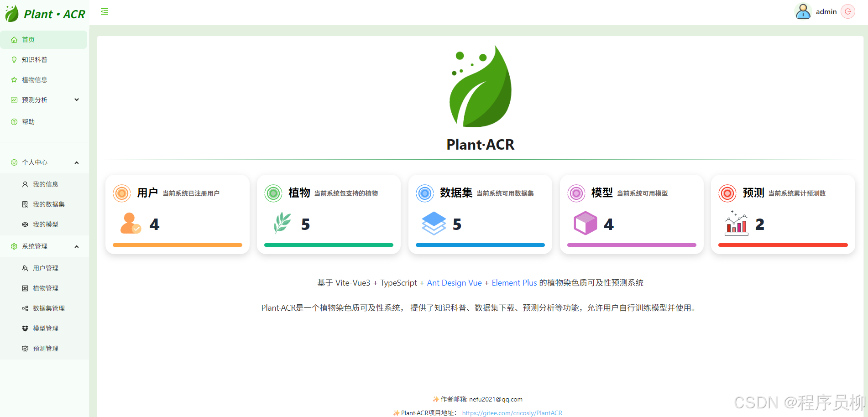868x417 pixels.
Task: Select the 植物管理 plant management item
Action: (x=46, y=288)
